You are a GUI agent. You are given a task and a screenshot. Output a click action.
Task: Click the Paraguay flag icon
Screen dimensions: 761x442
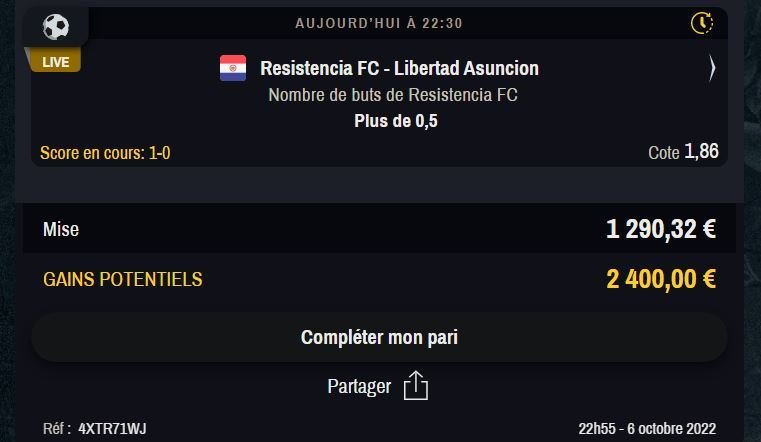click(x=233, y=68)
